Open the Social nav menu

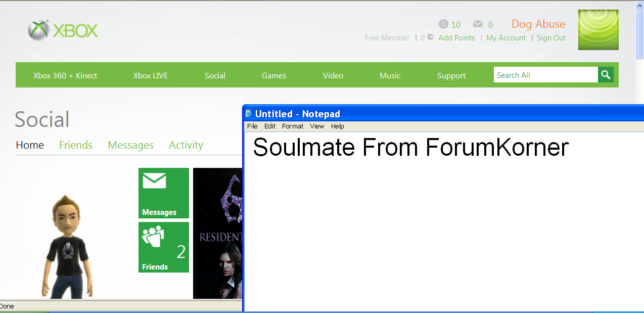[215, 75]
